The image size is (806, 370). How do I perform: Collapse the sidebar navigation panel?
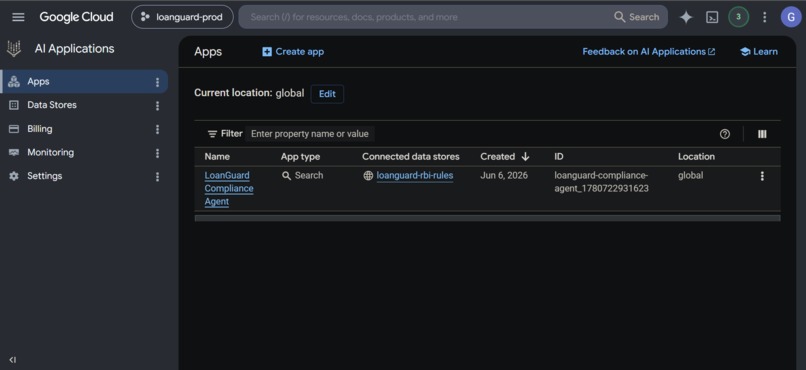coord(13,360)
